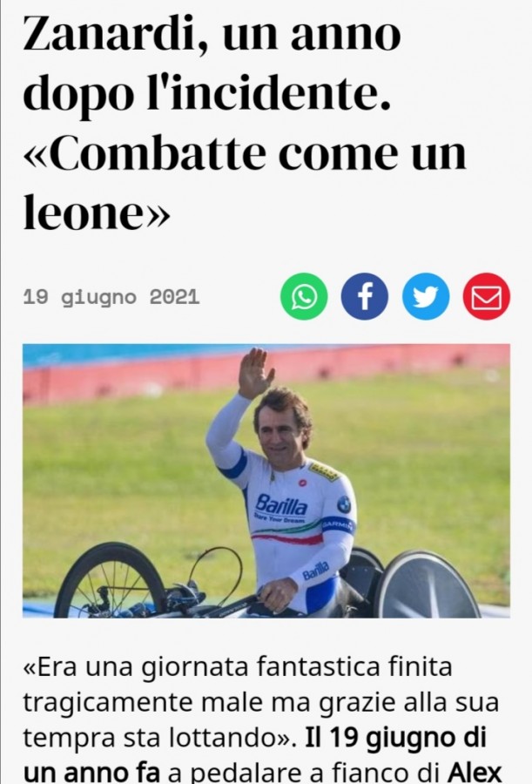Viewport: 532px width, 784px height.
Task: Share the article via WhatsApp icon
Action: tap(304, 296)
